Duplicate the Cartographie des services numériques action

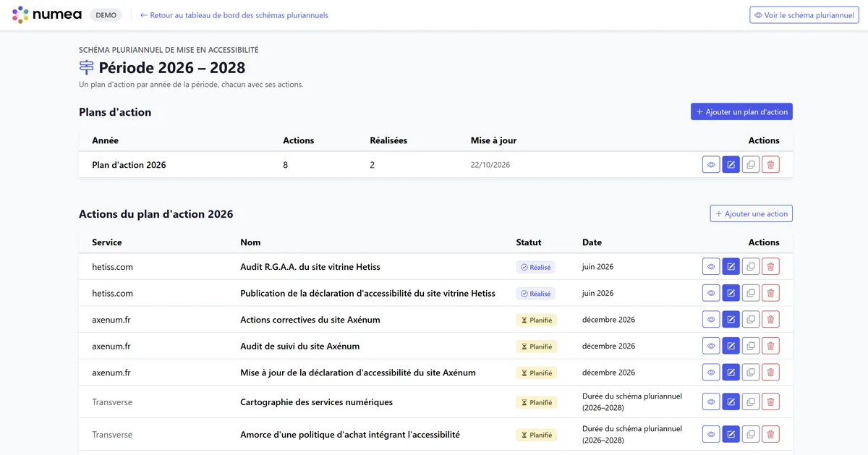(x=751, y=401)
